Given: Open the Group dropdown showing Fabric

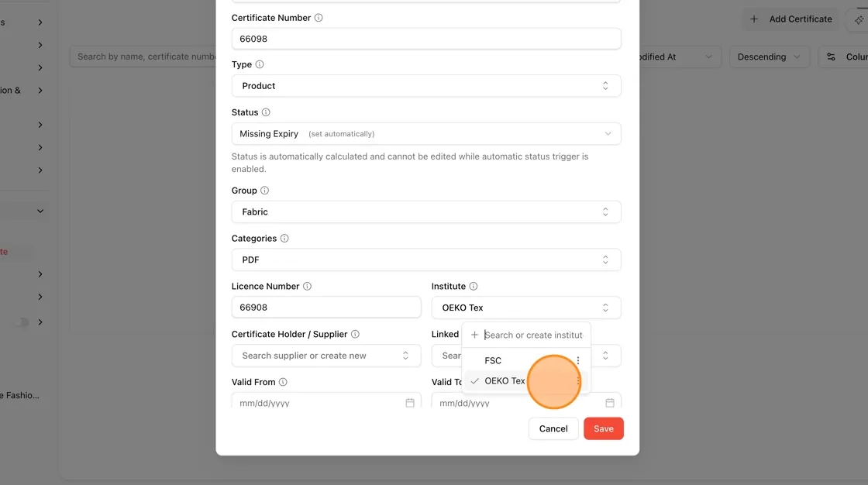Looking at the screenshot, I should tap(426, 212).
